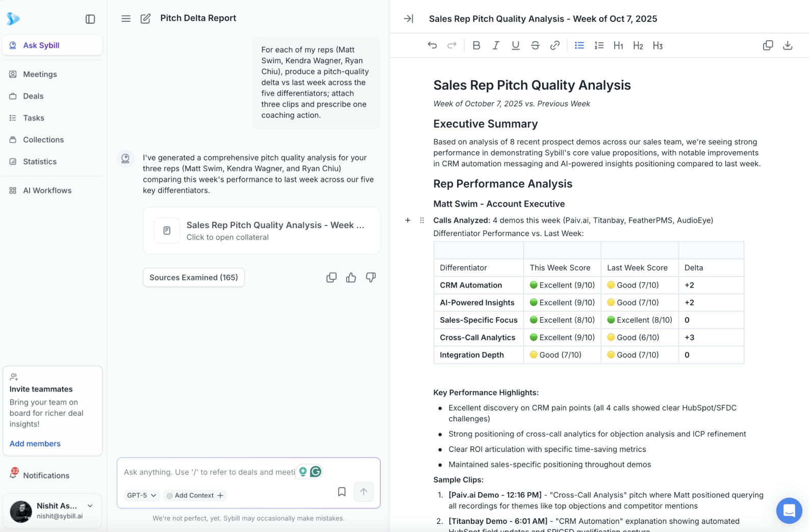Toggle bulleted list formatting
The image size is (809, 532).
(x=579, y=45)
